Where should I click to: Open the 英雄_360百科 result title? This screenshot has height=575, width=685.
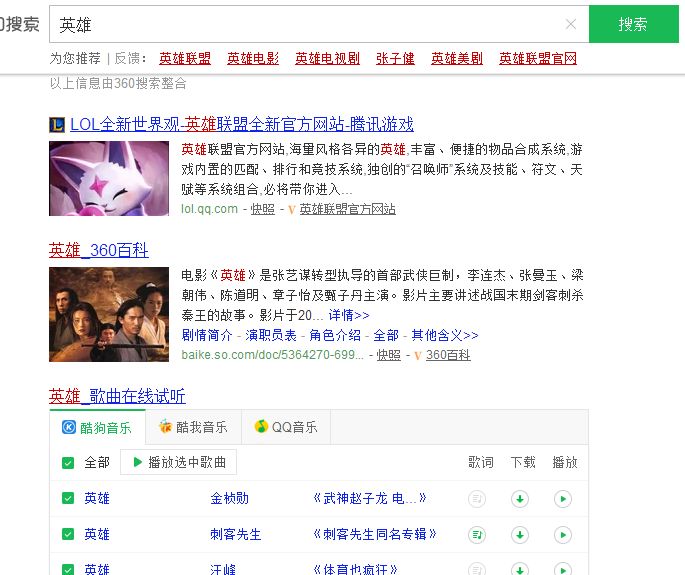click(99, 250)
